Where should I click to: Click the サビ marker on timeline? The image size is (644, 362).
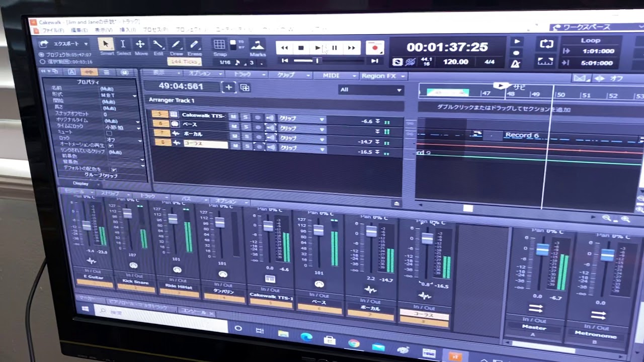pos(519,87)
